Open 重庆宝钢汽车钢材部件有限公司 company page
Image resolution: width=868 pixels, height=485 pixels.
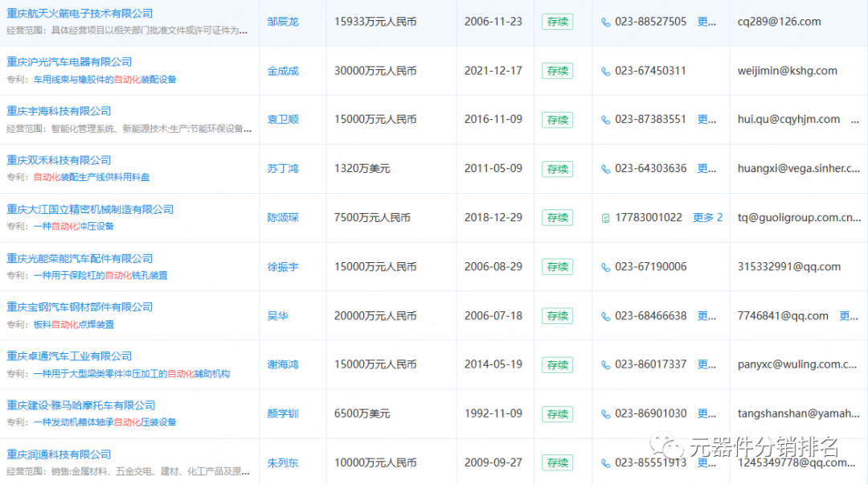point(80,306)
